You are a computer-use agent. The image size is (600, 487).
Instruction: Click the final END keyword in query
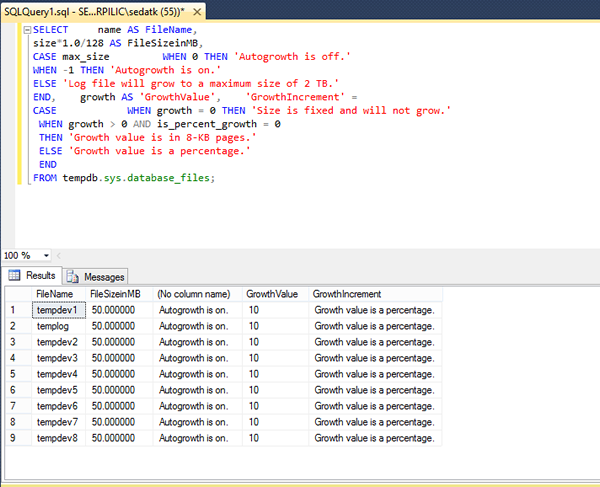coord(48,165)
